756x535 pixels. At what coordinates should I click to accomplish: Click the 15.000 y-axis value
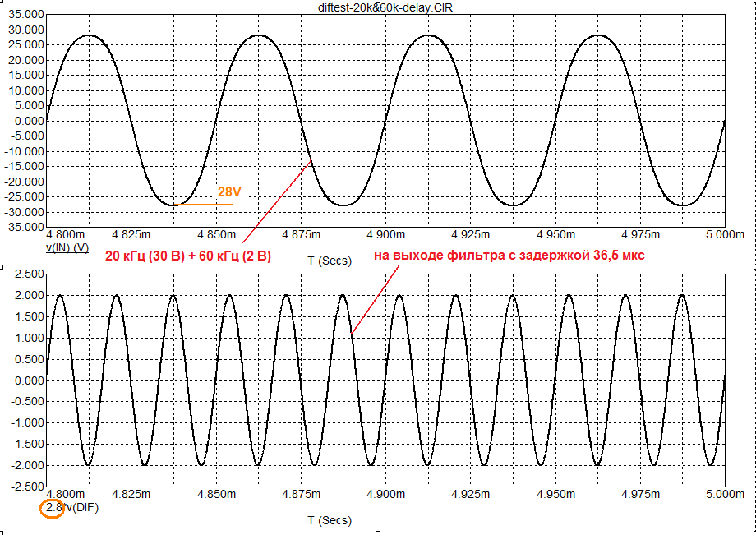[25, 75]
